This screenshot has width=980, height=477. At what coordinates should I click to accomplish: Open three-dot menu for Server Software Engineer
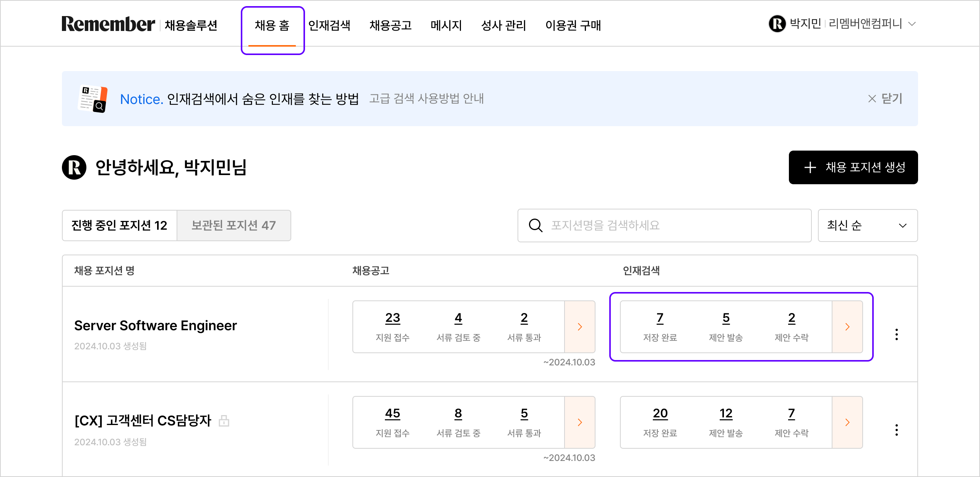coord(896,334)
